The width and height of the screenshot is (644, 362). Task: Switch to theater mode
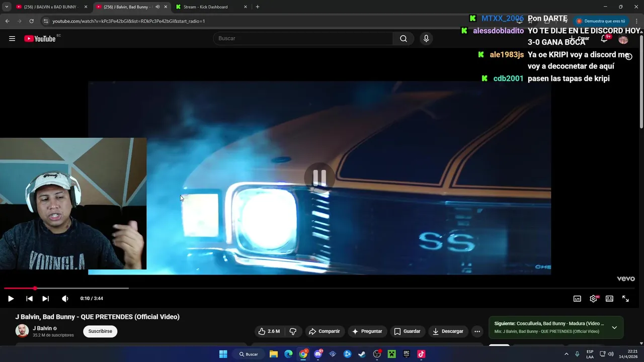(x=609, y=299)
